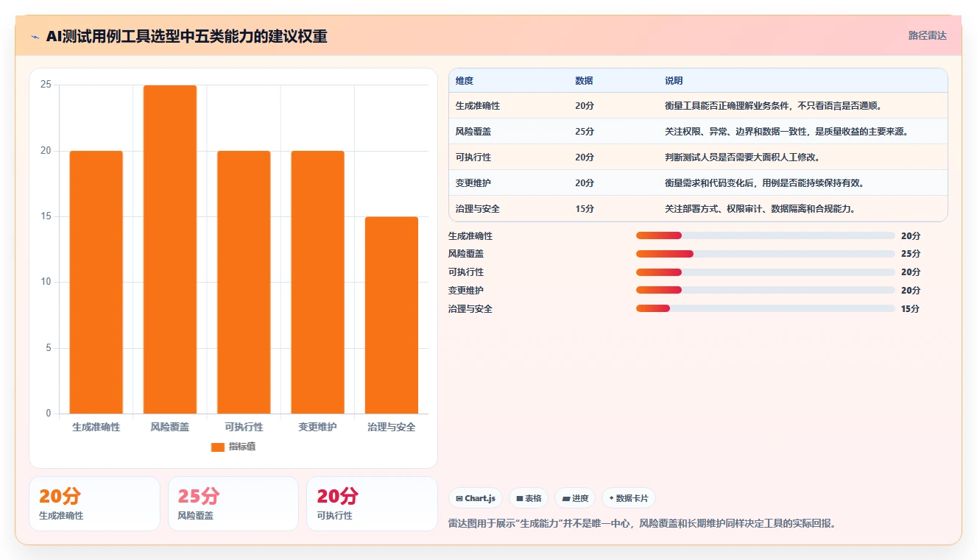Screen dimensions: 977x560
Task: Click the 进度 tag chip
Action: click(x=575, y=498)
